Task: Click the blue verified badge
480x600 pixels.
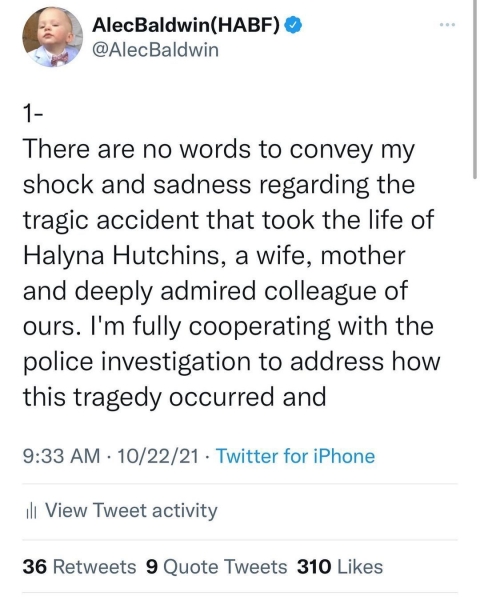Action: [x=294, y=26]
